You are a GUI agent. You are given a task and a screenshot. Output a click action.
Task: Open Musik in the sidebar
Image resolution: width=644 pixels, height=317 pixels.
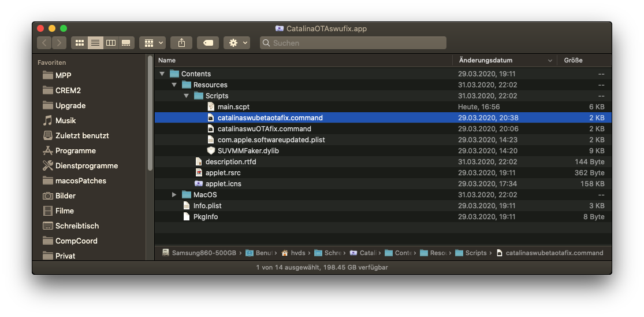coord(66,120)
